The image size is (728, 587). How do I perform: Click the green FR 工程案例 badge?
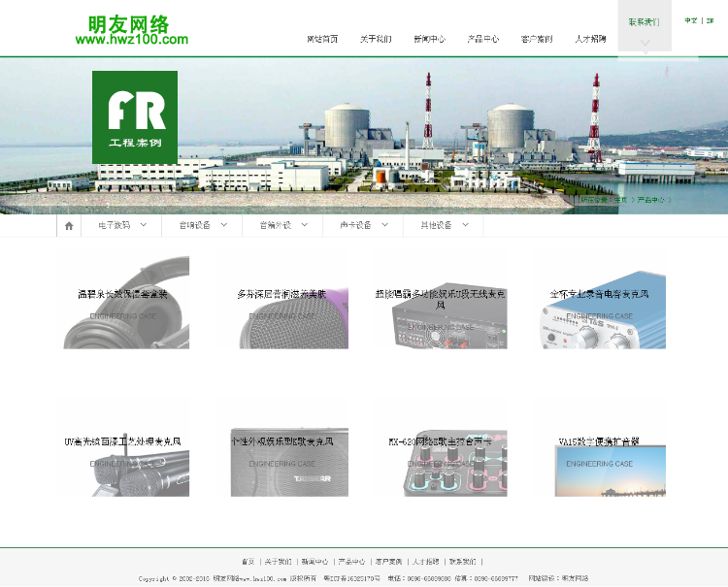[135, 117]
